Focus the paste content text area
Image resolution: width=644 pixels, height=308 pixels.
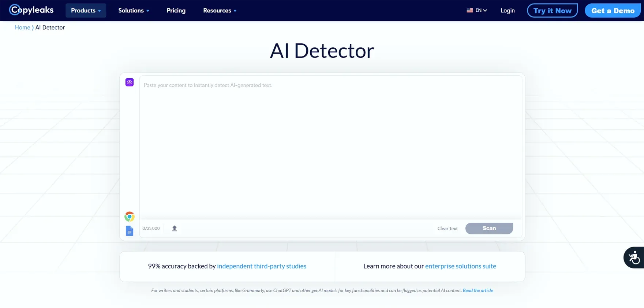click(330, 146)
